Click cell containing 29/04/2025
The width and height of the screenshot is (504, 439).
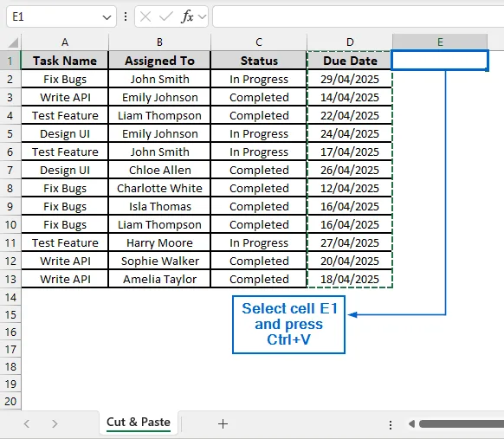point(350,79)
